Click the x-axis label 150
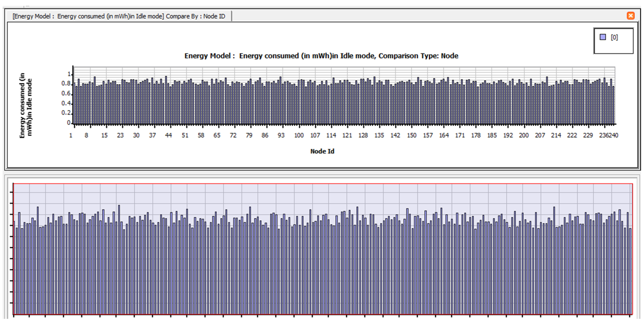Screen dimensions: 644x326 coord(412,135)
